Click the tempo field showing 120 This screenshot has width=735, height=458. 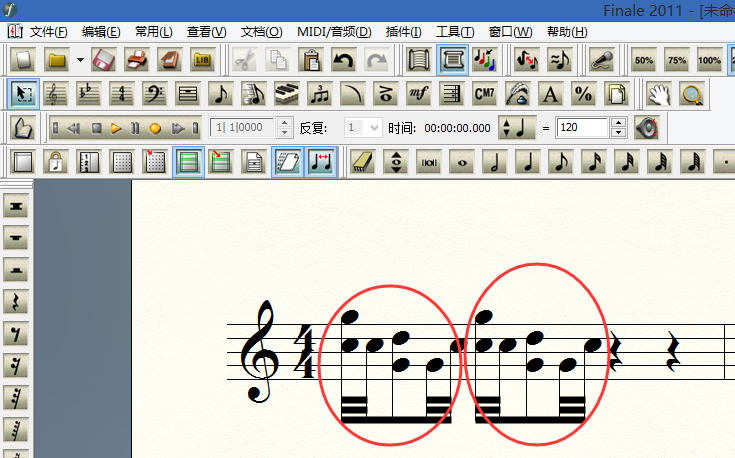[x=582, y=128]
